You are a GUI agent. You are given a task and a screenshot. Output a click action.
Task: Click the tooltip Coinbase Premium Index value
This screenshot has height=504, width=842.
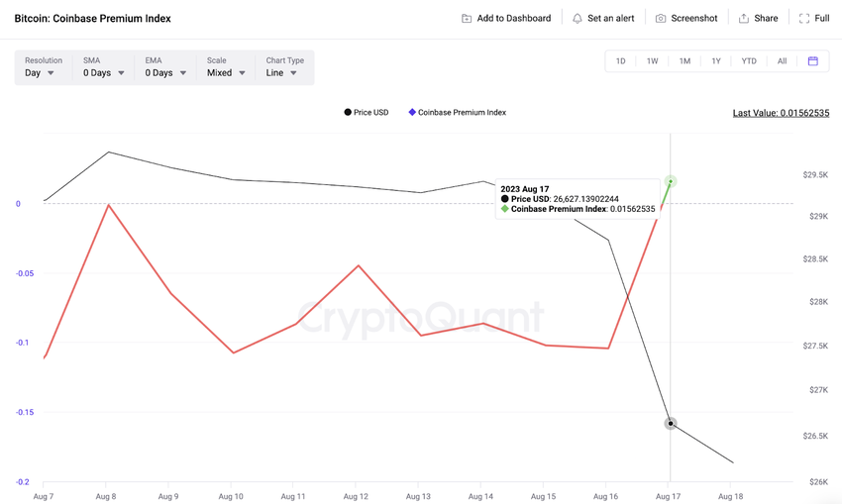click(633, 209)
